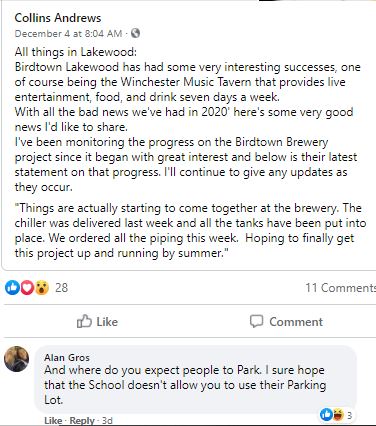Open Alan Gros commenter name link

coord(67,357)
